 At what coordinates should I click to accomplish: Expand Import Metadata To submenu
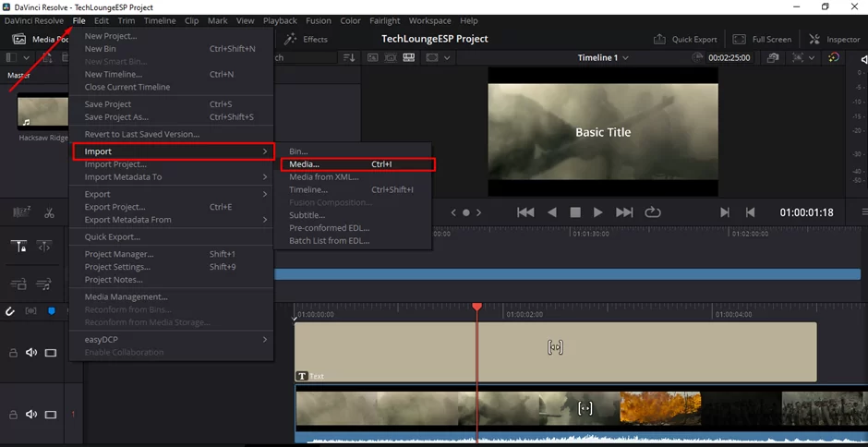[x=172, y=176]
